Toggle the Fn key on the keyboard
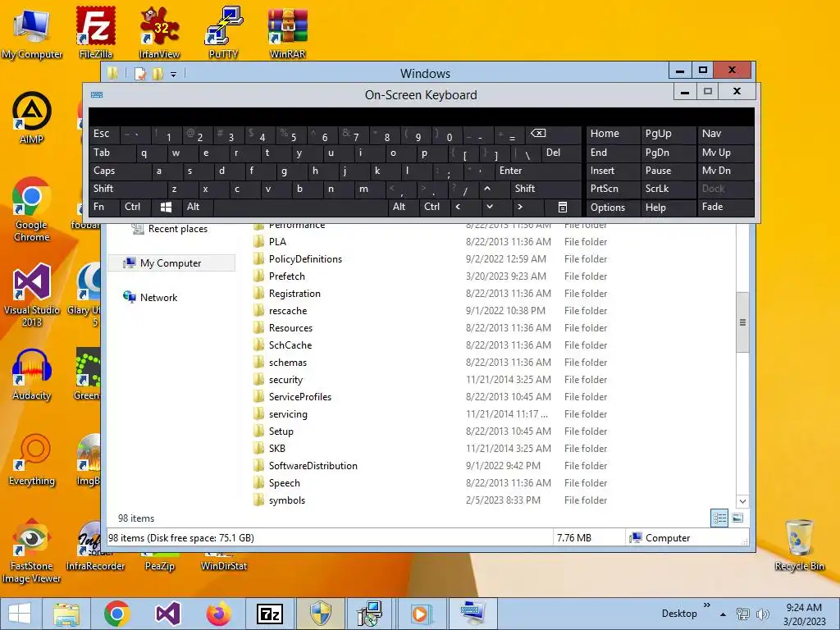The image size is (840, 630). (x=104, y=207)
